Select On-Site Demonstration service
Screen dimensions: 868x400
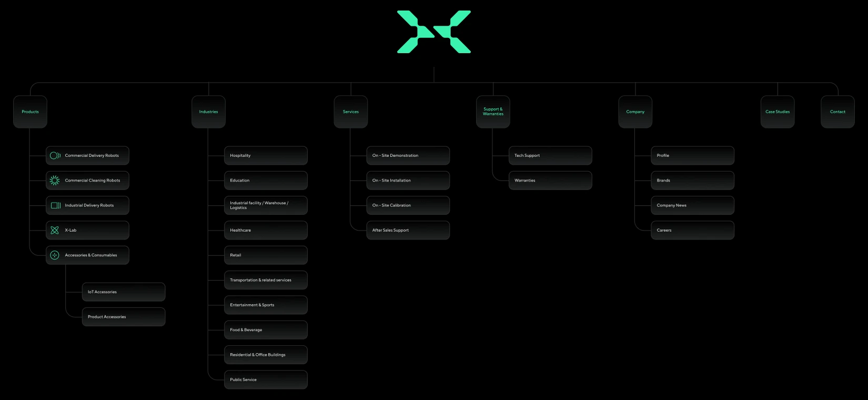[408, 156]
